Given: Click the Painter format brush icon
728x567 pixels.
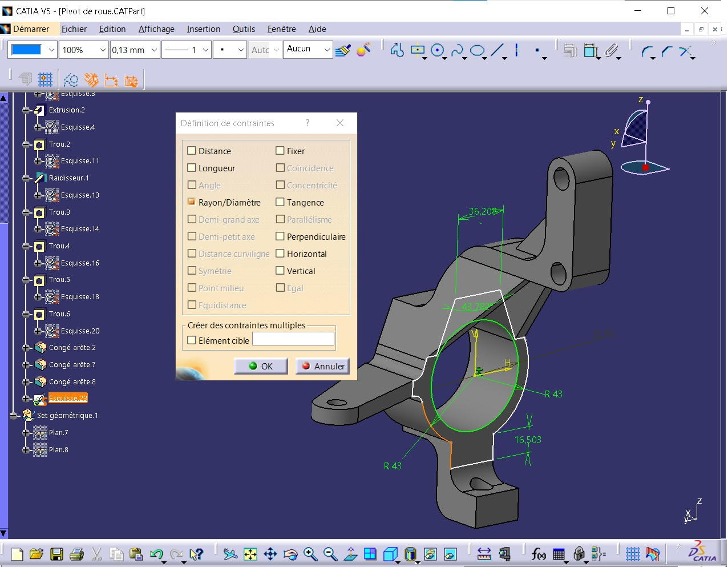Looking at the screenshot, I should coord(343,50).
